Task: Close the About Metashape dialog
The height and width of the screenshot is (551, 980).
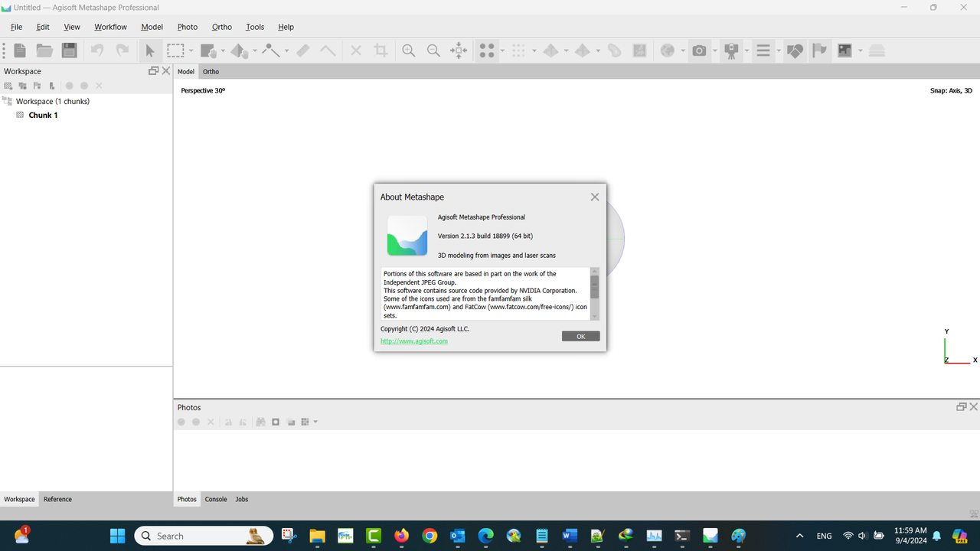Action: click(595, 197)
